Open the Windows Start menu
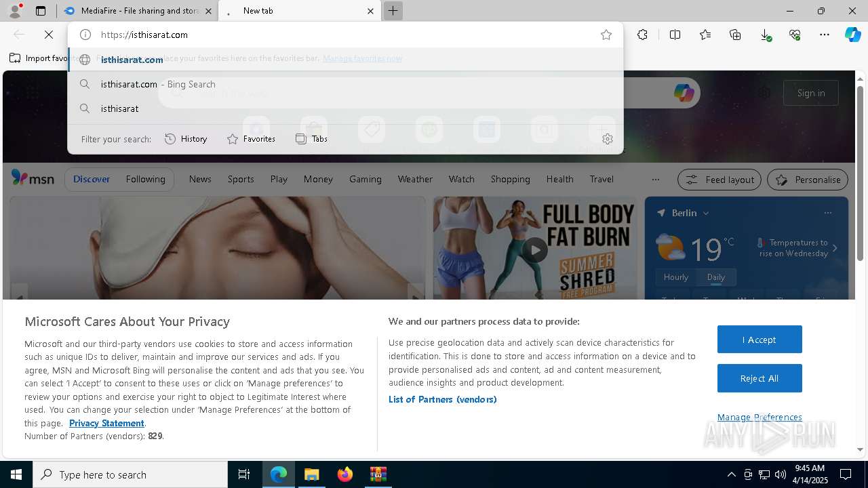 16,474
